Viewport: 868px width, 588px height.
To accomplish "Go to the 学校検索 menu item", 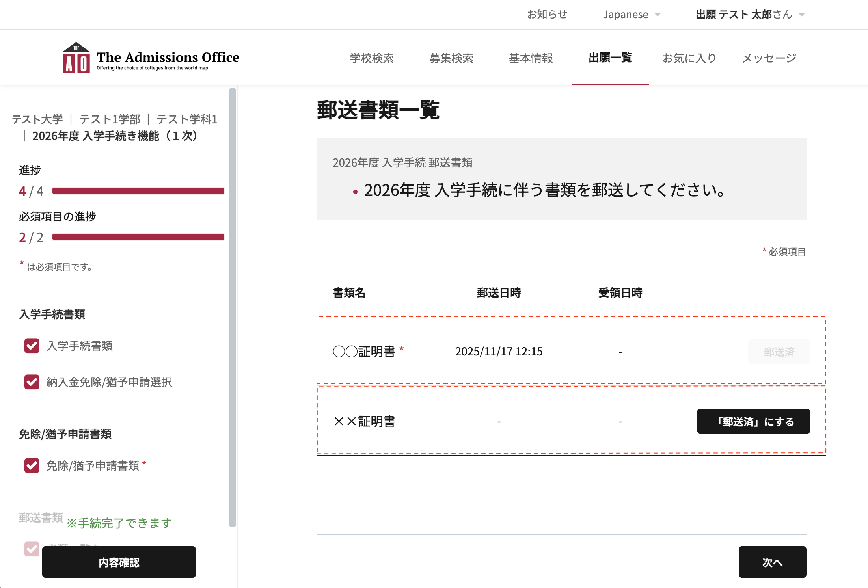I will (x=372, y=58).
